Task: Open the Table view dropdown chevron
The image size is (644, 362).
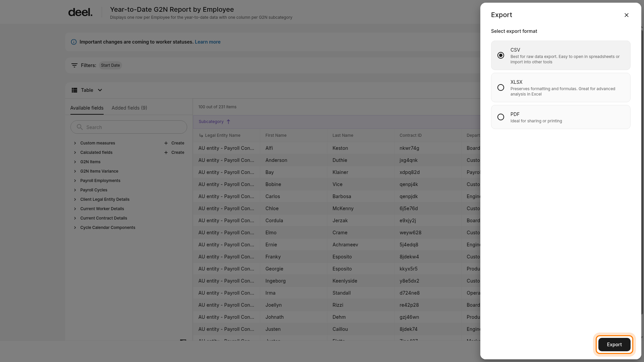Action: coord(100,90)
